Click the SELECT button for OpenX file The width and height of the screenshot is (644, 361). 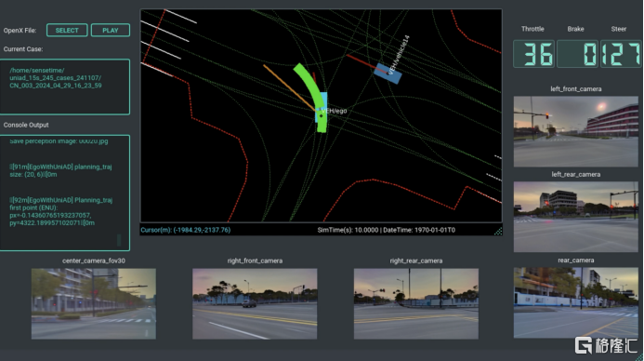tap(67, 30)
